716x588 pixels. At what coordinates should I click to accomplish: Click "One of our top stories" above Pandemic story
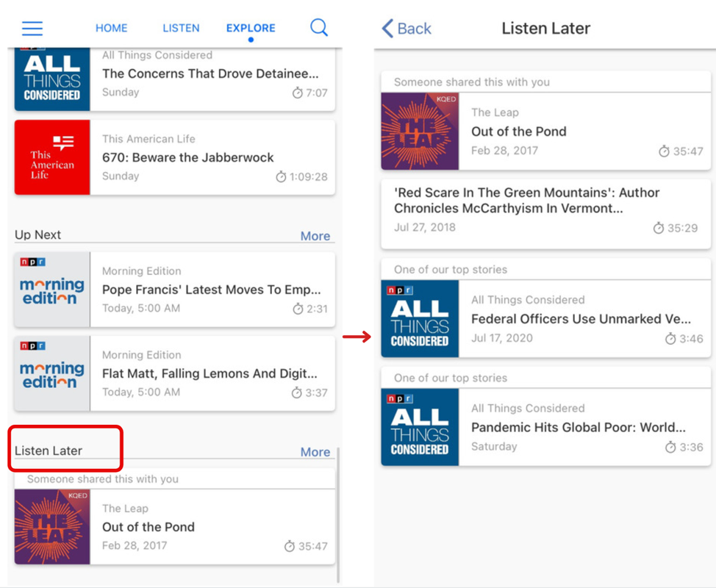click(x=450, y=378)
